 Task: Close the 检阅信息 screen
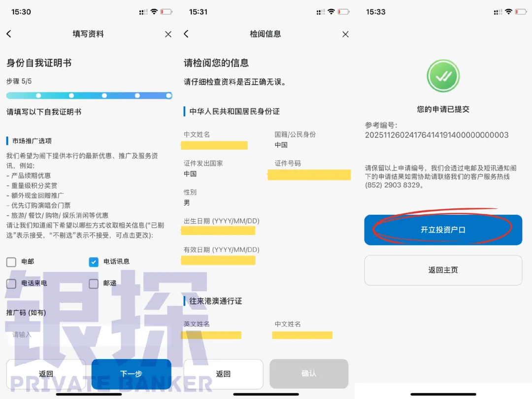click(x=345, y=34)
